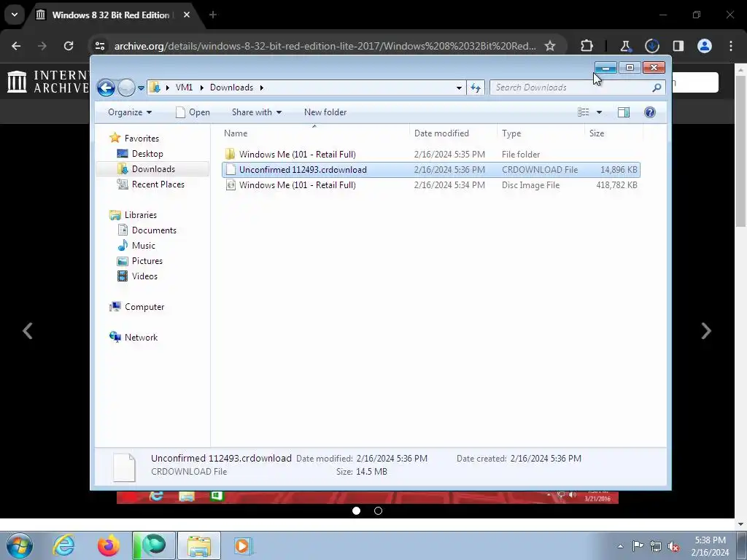Reload the archive.org page in Chrome
Viewport: 747px width, 560px height.
[69, 46]
